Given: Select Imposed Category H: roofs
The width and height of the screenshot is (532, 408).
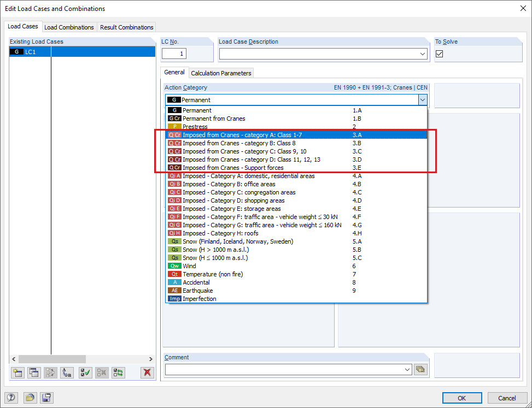Looking at the screenshot, I should 296,233.
